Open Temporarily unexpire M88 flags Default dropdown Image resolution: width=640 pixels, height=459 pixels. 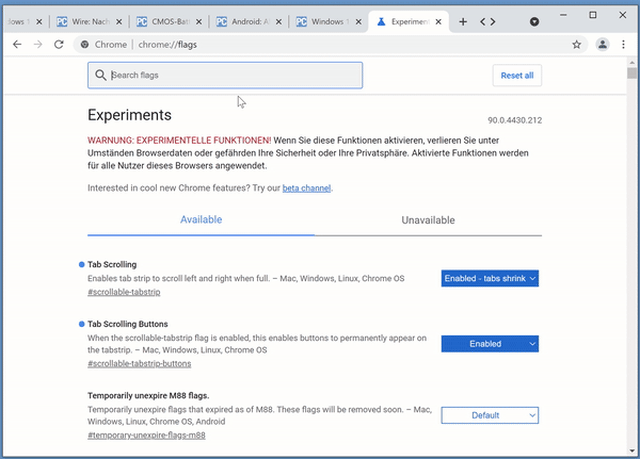point(490,415)
